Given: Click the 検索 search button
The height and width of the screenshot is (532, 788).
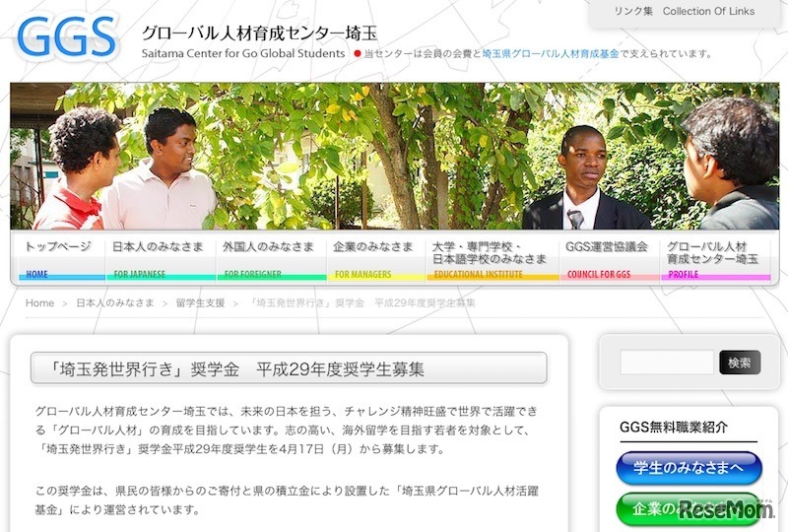Looking at the screenshot, I should pyautogui.click(x=740, y=363).
